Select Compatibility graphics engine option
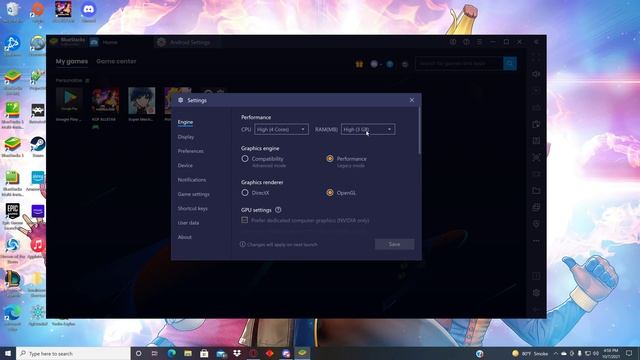This screenshot has width=640, height=360. pos(245,159)
